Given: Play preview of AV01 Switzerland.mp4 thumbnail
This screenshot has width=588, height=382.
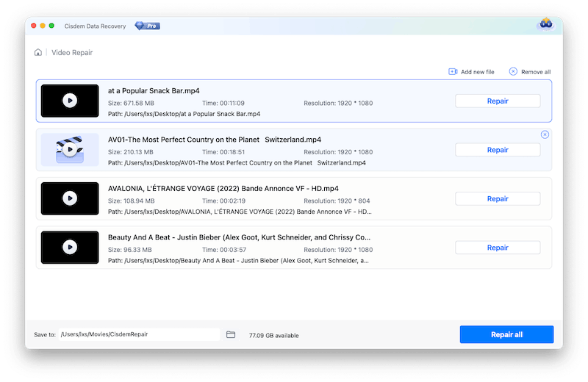Looking at the screenshot, I should coord(70,150).
